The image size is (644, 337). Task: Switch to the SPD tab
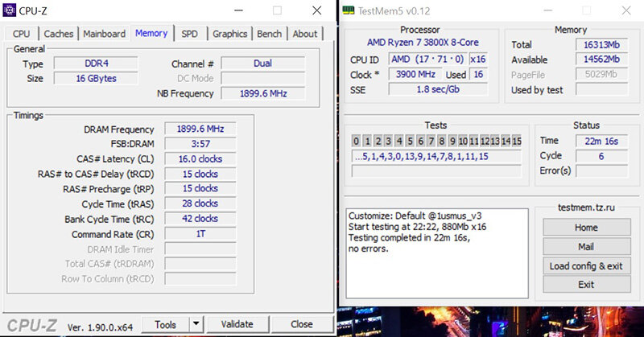click(x=190, y=34)
